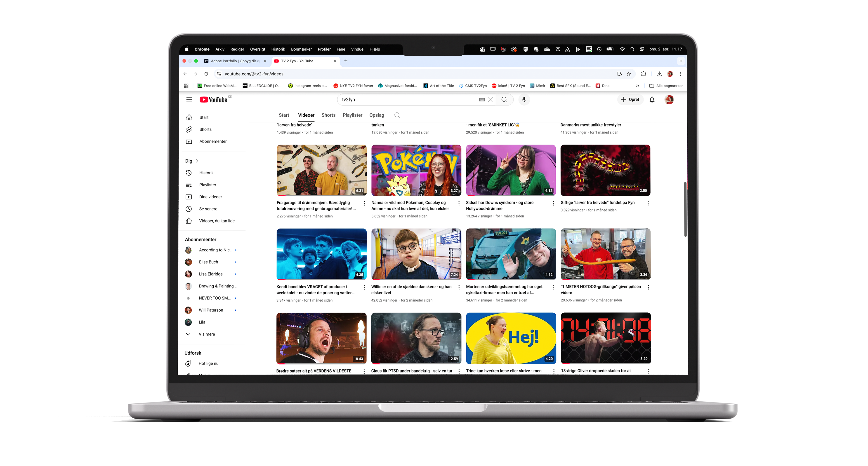Open macOS date and time ons. 2. apr.
This screenshot has height=466, width=868.
665,49
